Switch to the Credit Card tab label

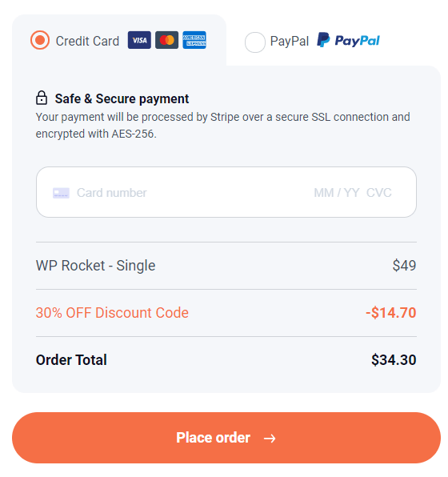87,41
